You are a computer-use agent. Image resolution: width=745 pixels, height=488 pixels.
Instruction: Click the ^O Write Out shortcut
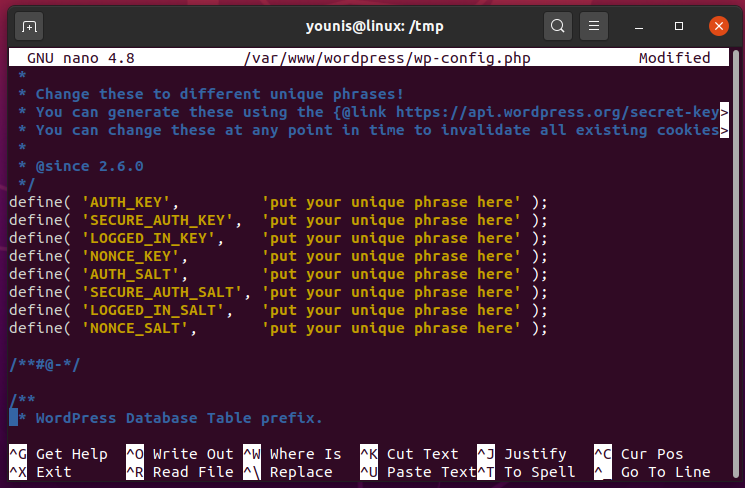[179, 454]
